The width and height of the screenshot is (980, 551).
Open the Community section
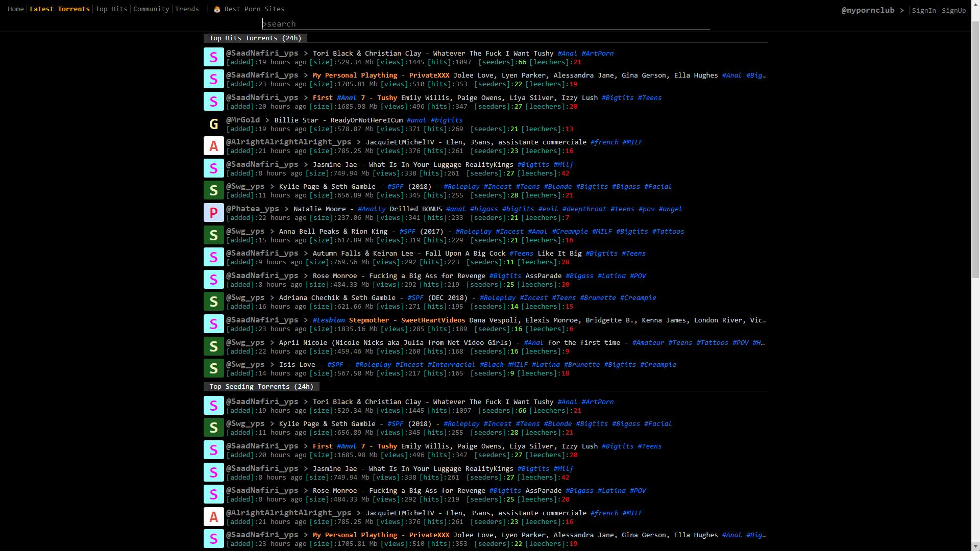pyautogui.click(x=151, y=9)
